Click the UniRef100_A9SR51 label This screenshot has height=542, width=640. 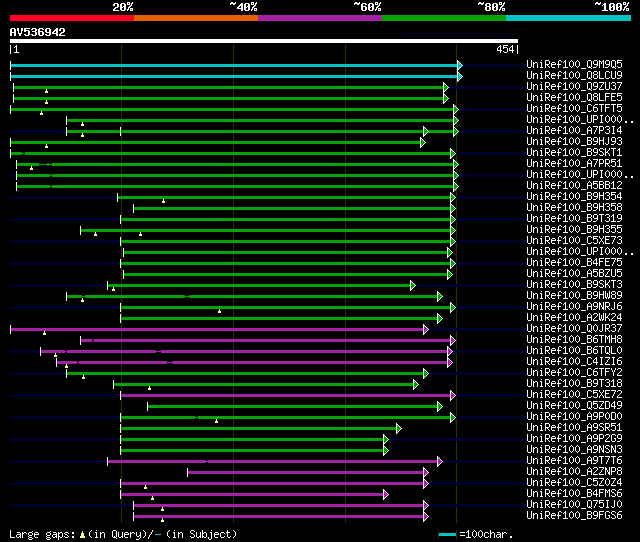click(x=574, y=428)
